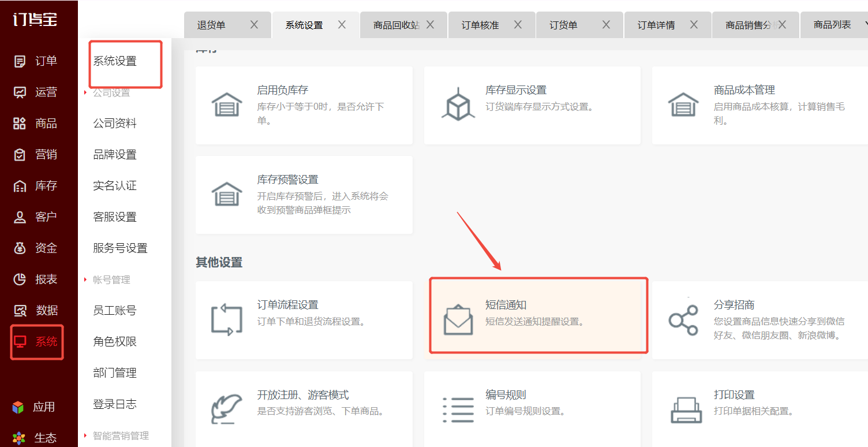Viewport: 868px width, 447px height.
Task: Open 员工账号 in the side menu
Action: coord(115,311)
